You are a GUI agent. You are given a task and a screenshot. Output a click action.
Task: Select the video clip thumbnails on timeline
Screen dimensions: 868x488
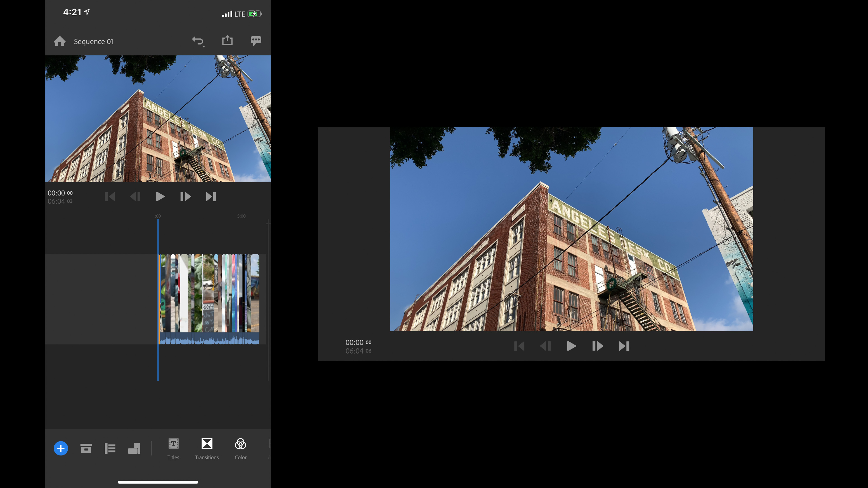coord(209,293)
